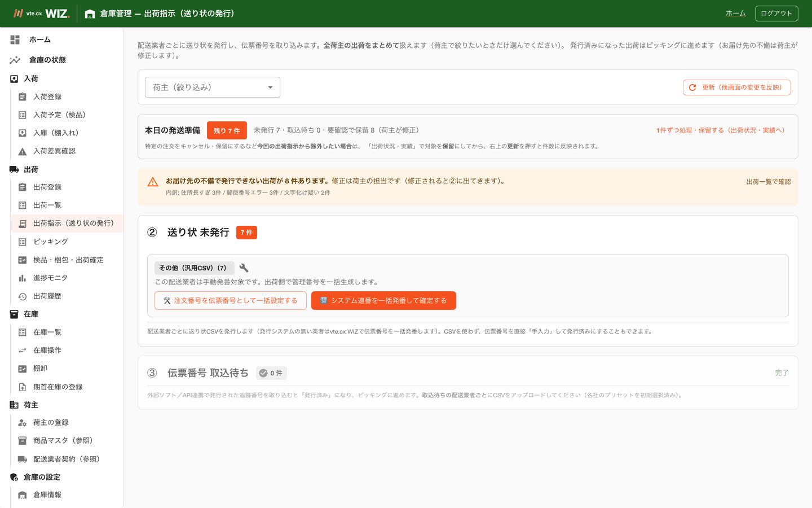Screen dimensions: 812x508
Task: Go to 出荷一覧 in the sidebar
Action: tap(67, 205)
